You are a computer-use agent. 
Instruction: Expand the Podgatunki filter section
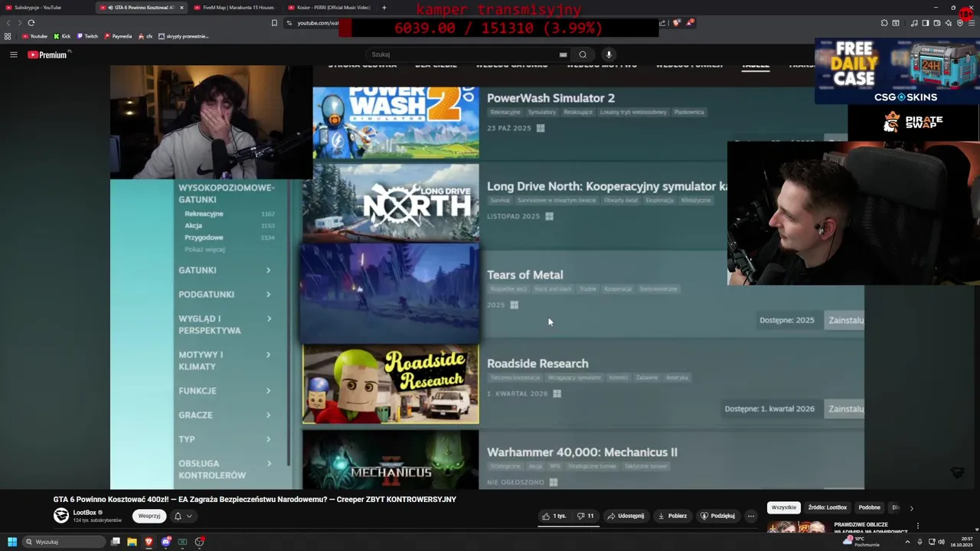point(225,294)
